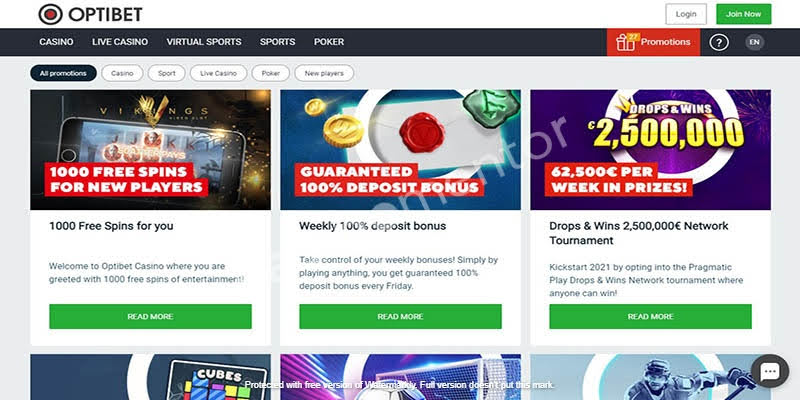The height and width of the screenshot is (400, 800).
Task: Click the help question mark icon
Action: pyautogui.click(x=719, y=42)
